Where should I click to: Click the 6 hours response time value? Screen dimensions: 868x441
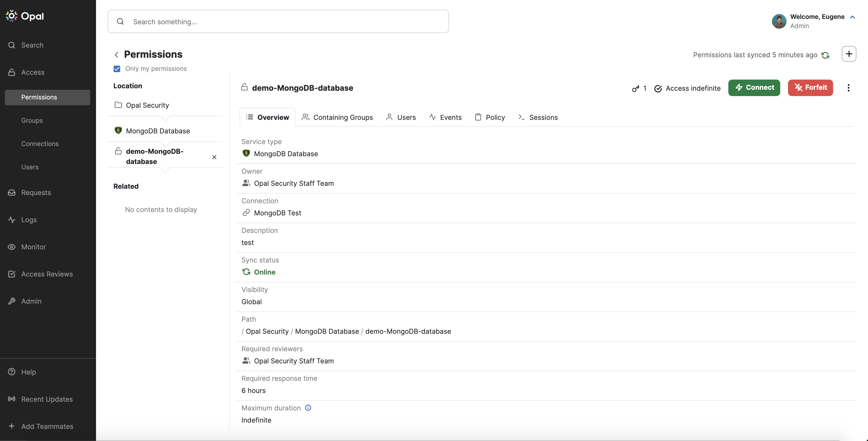[253, 391]
